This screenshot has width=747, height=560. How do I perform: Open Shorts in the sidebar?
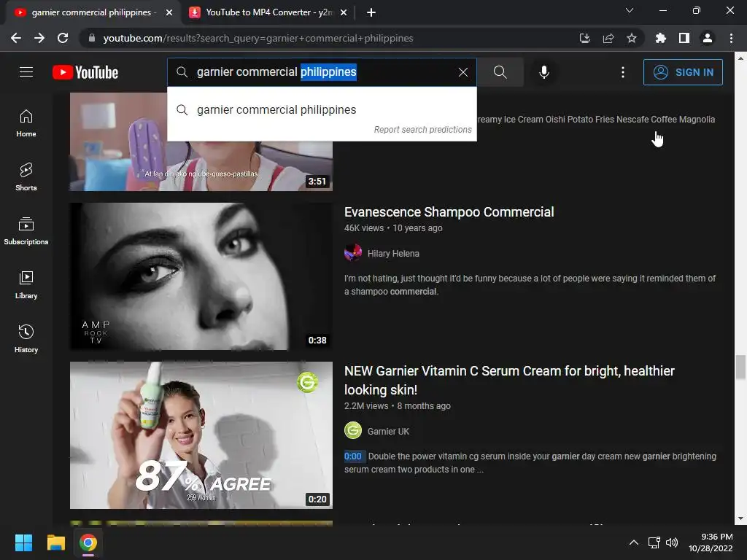coord(26,177)
